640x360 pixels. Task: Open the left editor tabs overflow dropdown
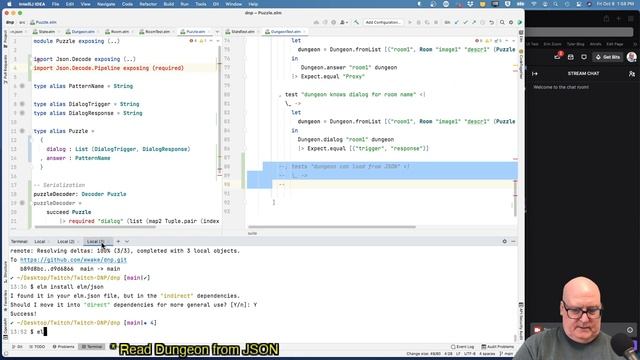[x=217, y=31]
